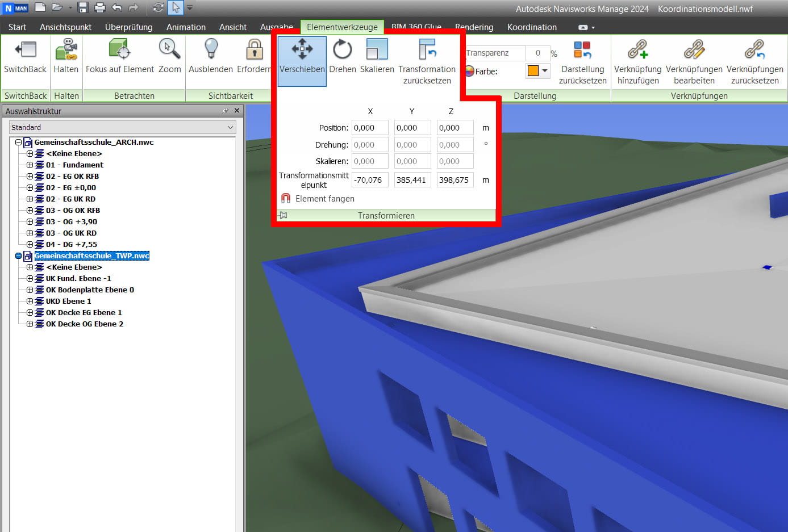This screenshot has width=788, height=532.
Task: Select the 03 - OG UK RD row
Action: [71, 233]
